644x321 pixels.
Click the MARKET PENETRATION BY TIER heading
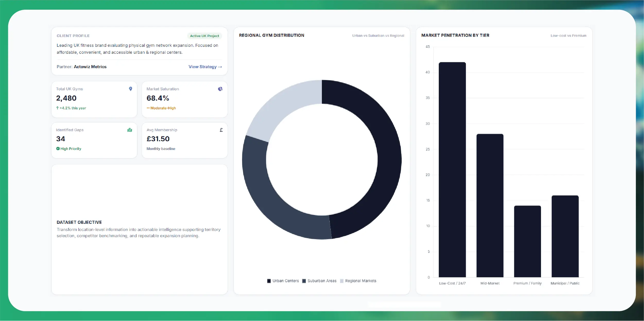pyautogui.click(x=455, y=35)
